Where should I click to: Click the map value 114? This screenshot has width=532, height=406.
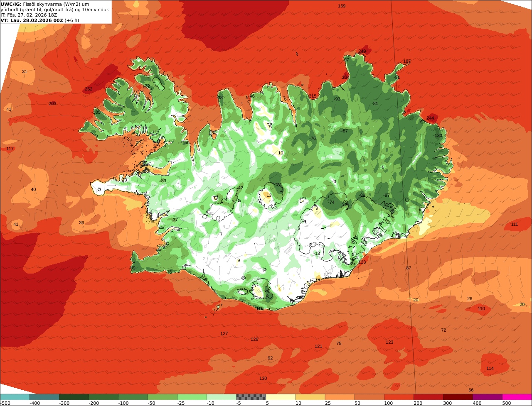490,368
